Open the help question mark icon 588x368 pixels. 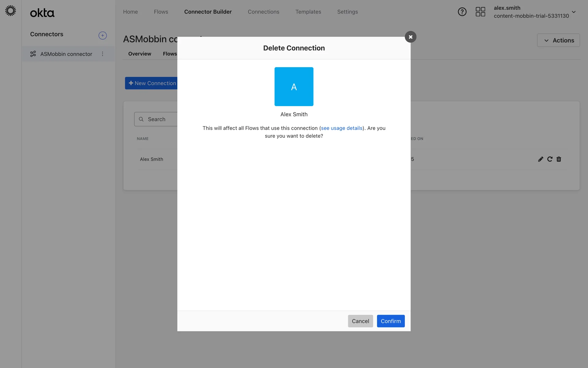pyautogui.click(x=462, y=12)
